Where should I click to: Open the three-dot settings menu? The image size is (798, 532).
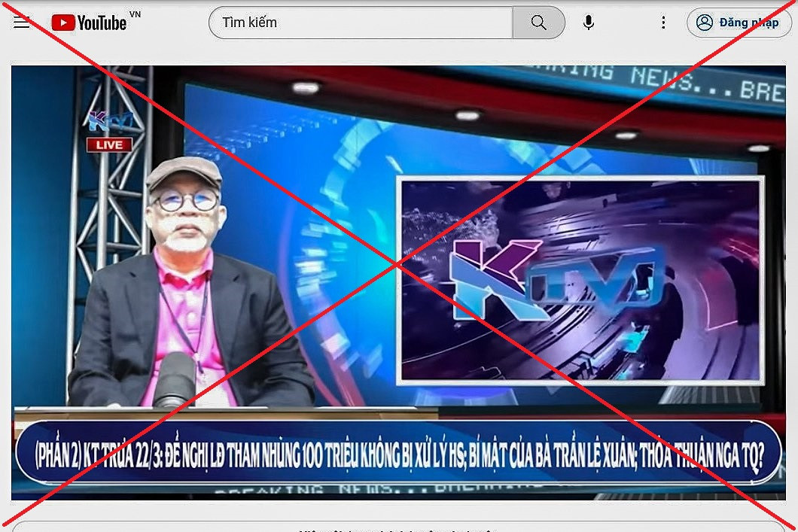pos(663,23)
